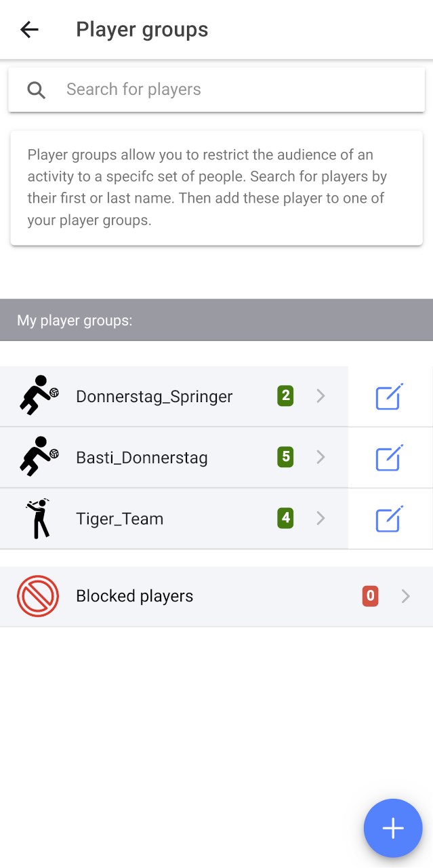433x868 pixels.
Task: Add a new player group
Action: pyautogui.click(x=393, y=828)
